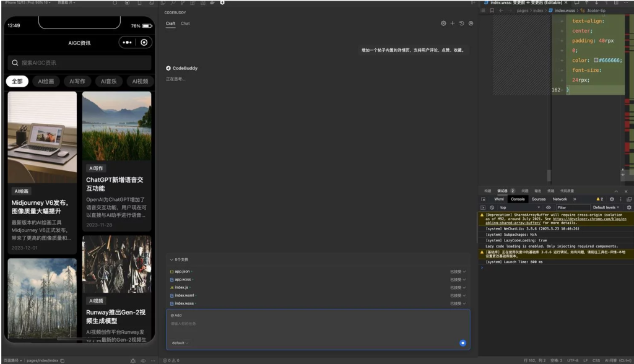634x364 pixels.
Task: Open index.wxml in changed files list
Action: point(185,295)
